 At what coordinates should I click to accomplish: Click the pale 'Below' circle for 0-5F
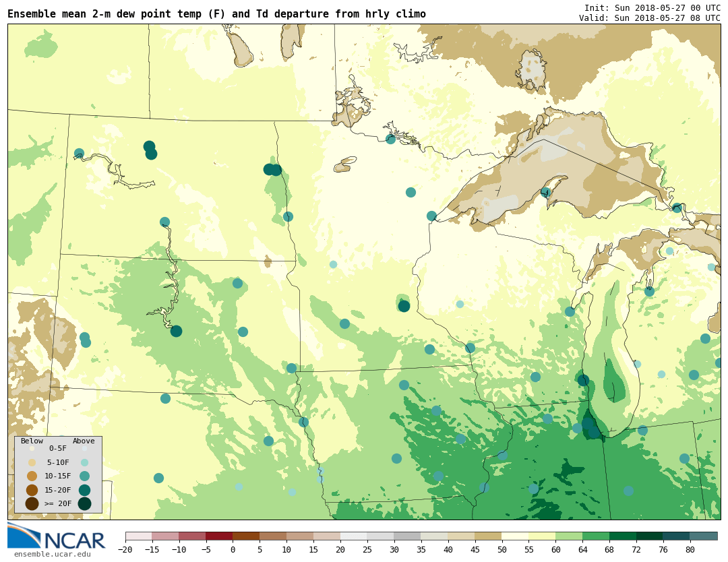coord(32,448)
